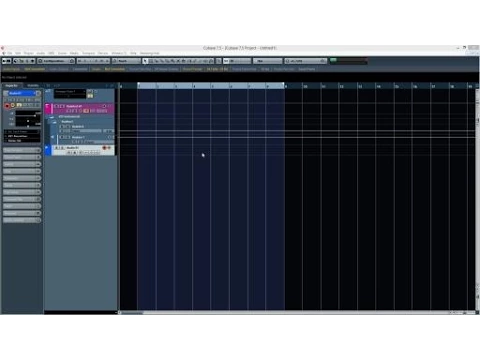
Task: Collapse the folder track expander below magenta track
Action: 51,117
